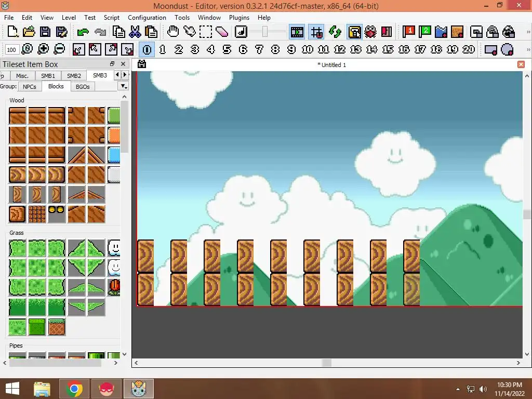The image size is (532, 399).
Task: Open the Level menu
Action: pyautogui.click(x=69, y=17)
